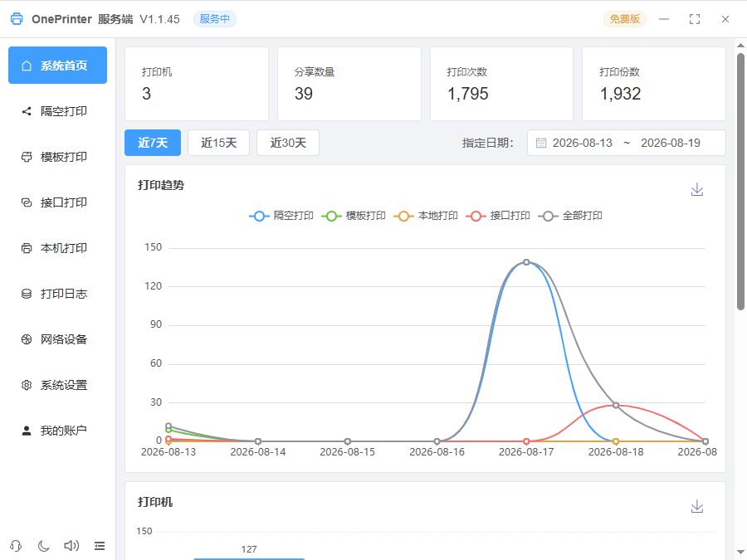Screen dimensions: 747x560
Task: Toggle the sound speaker icon
Action: click(x=71, y=546)
